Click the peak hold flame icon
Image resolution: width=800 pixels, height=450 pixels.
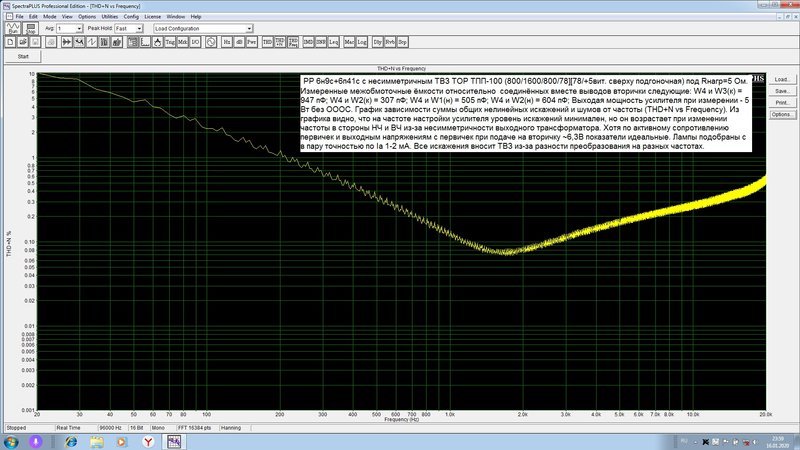(158, 42)
